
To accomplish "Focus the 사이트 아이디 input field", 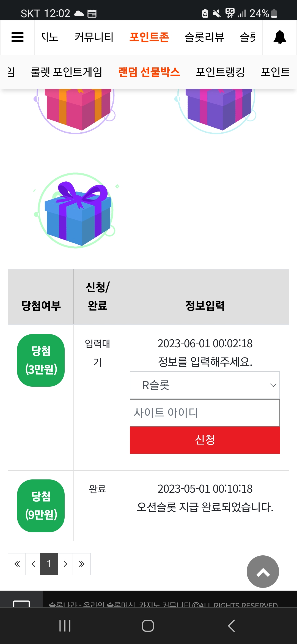I will point(205,413).
